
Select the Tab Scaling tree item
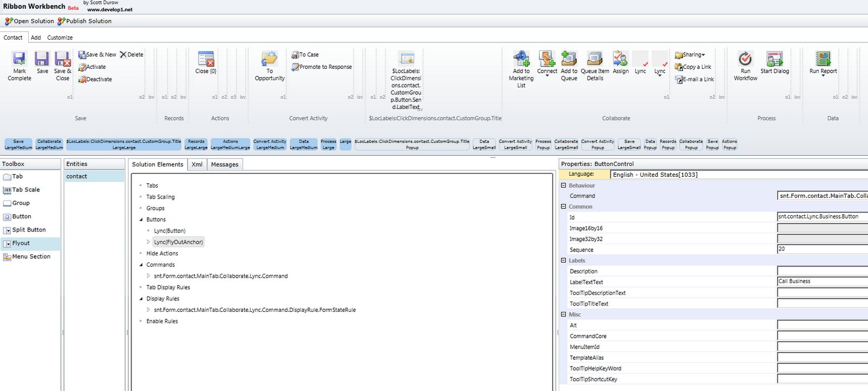point(161,197)
